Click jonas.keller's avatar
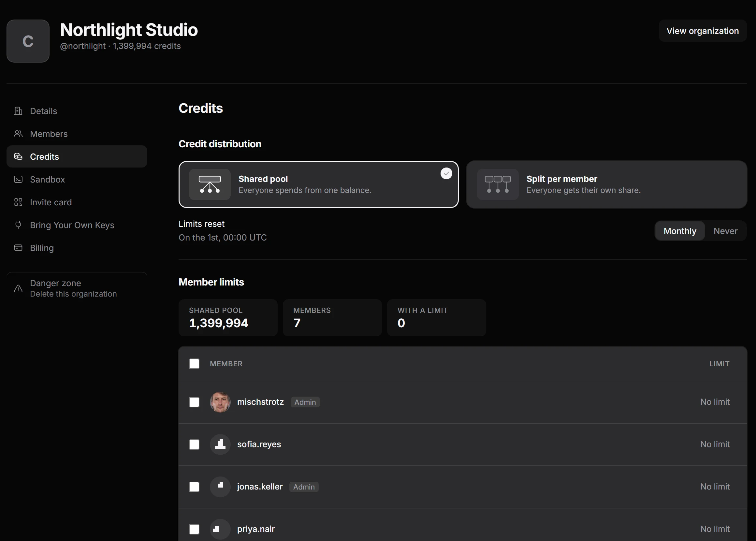This screenshot has width=756, height=541. coord(220,487)
